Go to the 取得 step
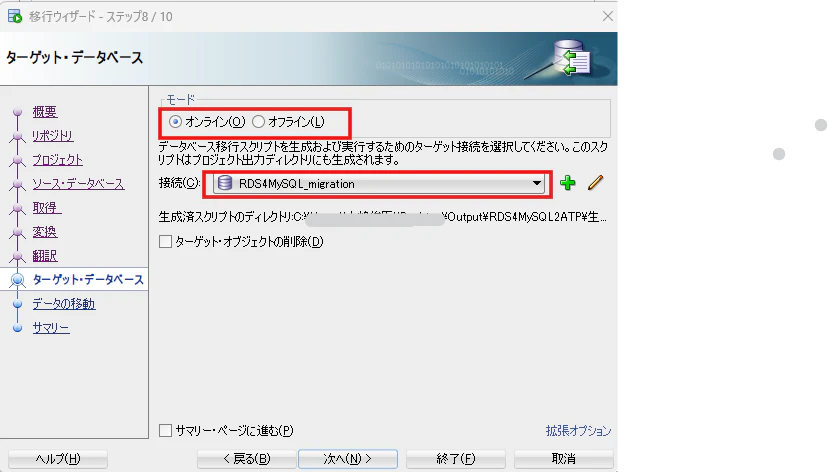Image resolution: width=828 pixels, height=472 pixels. [47, 208]
